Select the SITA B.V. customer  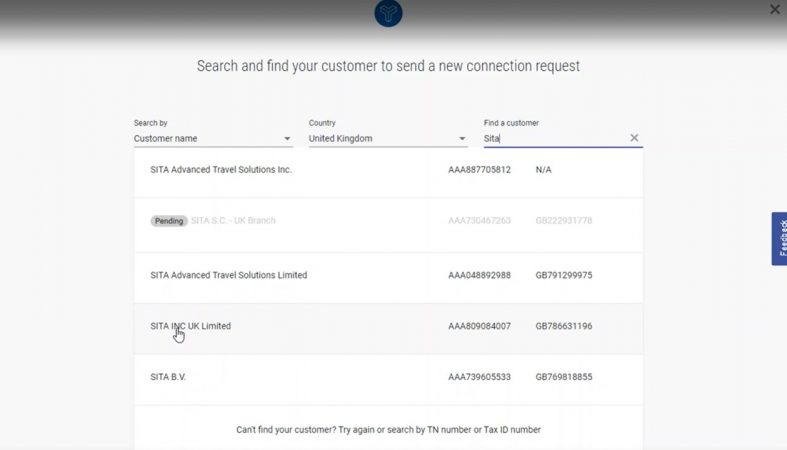pyautogui.click(x=388, y=380)
